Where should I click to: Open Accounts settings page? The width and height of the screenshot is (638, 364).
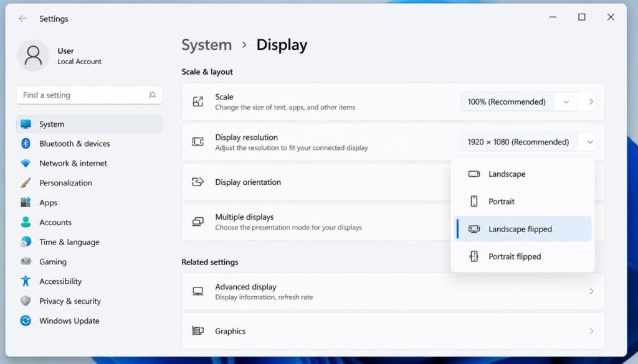[89, 222]
